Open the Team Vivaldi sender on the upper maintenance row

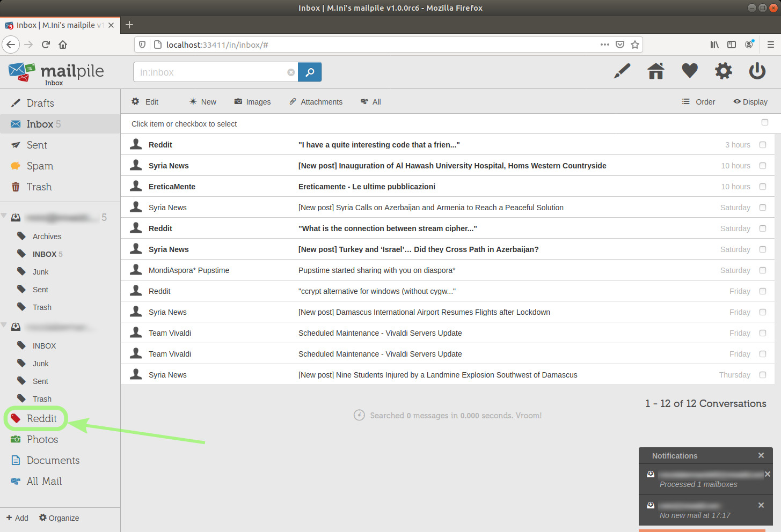(x=170, y=333)
